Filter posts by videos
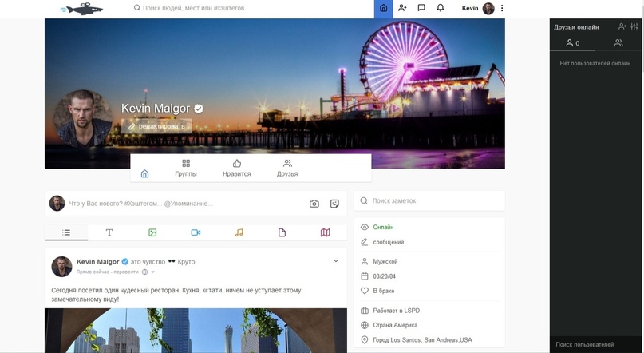The image size is (644, 353). [x=196, y=232]
